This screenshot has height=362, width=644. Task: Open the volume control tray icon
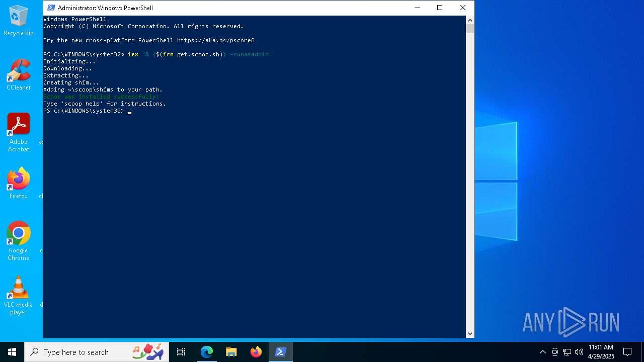click(579, 352)
